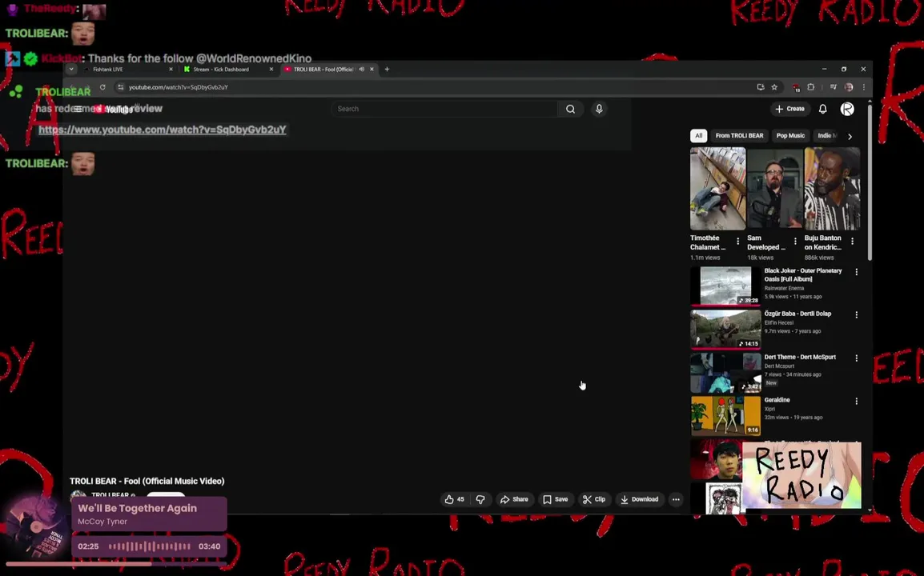The image size is (924, 576).
Task: Open the Buju Banton short thumbnail
Action: coord(832,189)
